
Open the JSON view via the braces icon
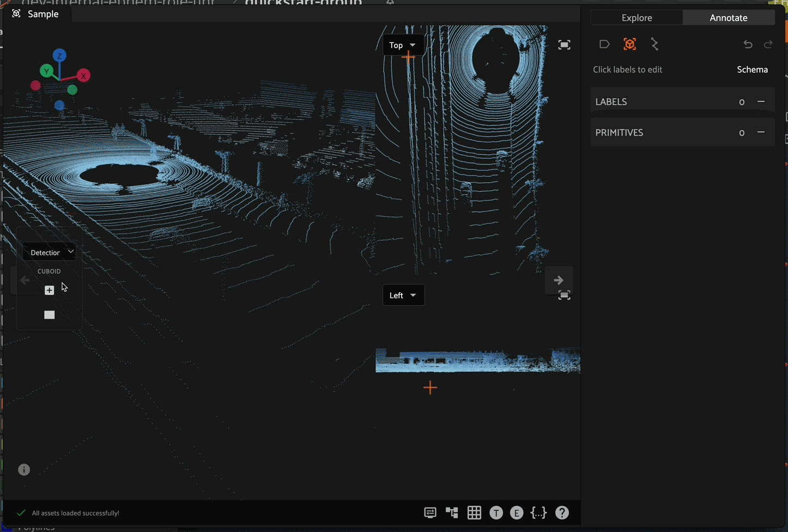pos(538,512)
